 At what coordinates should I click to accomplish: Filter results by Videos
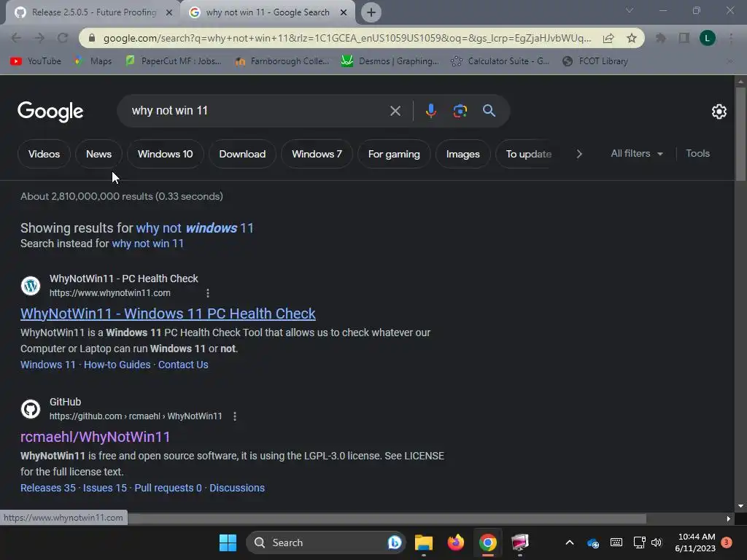coord(44,154)
